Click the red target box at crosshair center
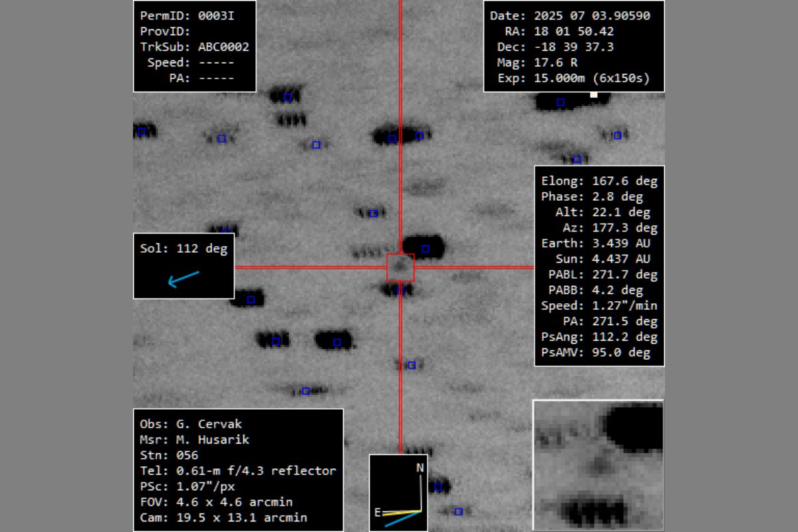This screenshot has height=532, width=798. point(400,267)
